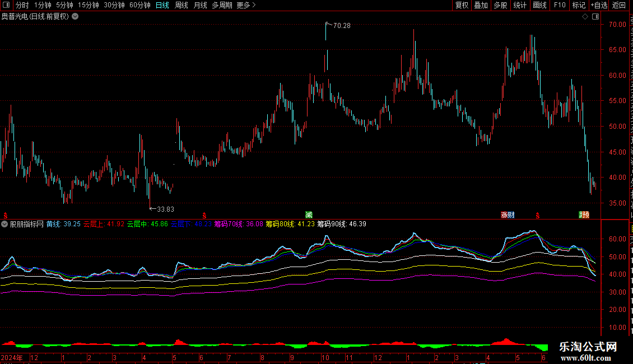Click the month 9 marker on time axis

pos(292,357)
